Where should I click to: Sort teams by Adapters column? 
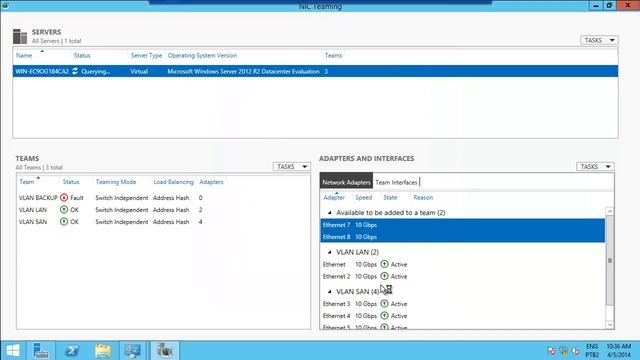[x=211, y=182]
